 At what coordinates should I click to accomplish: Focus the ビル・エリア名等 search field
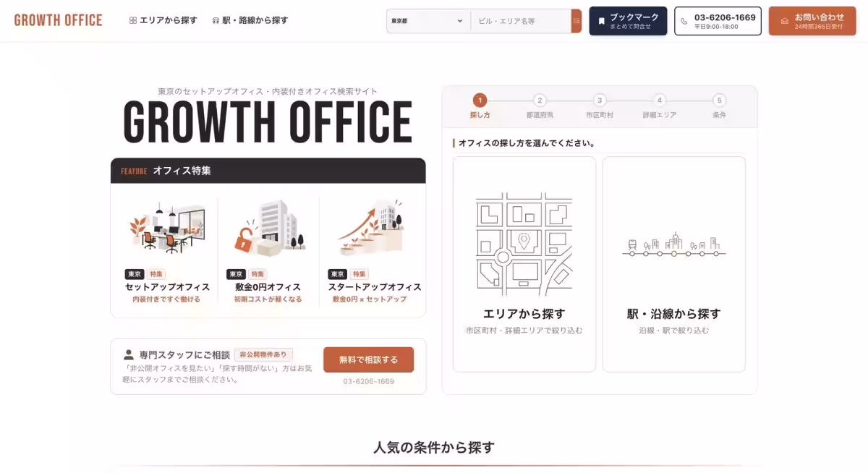(x=521, y=21)
